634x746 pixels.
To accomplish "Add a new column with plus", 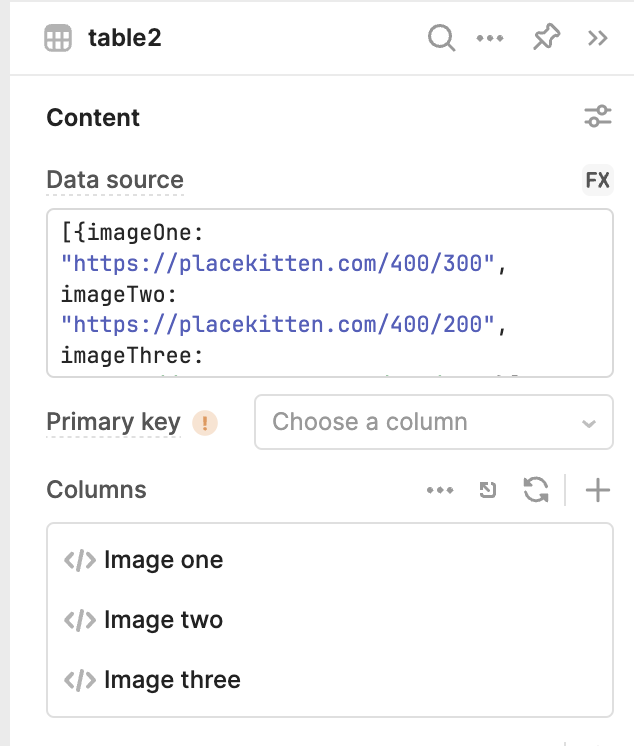I will coord(597,490).
